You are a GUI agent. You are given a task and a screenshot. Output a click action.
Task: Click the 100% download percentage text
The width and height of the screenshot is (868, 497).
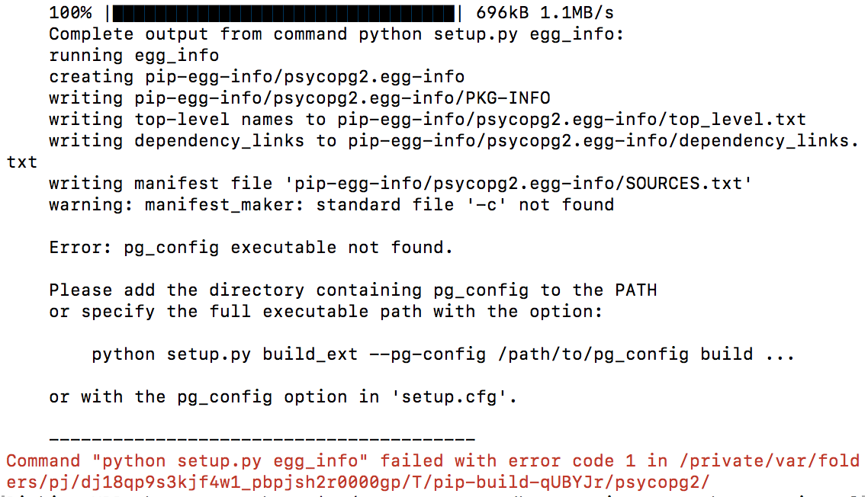click(70, 13)
